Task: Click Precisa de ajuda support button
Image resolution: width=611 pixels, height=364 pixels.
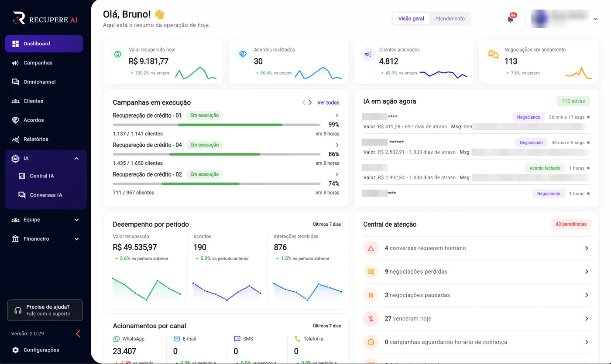Action: tap(45, 310)
